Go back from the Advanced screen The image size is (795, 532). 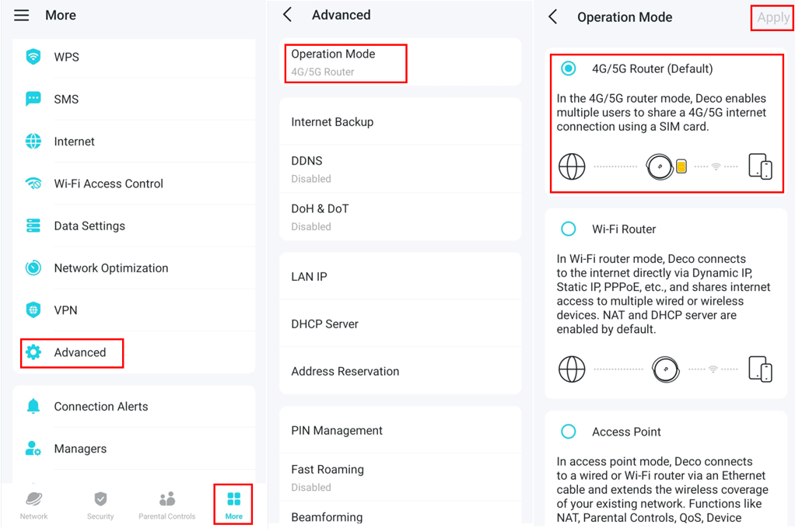[x=288, y=15]
